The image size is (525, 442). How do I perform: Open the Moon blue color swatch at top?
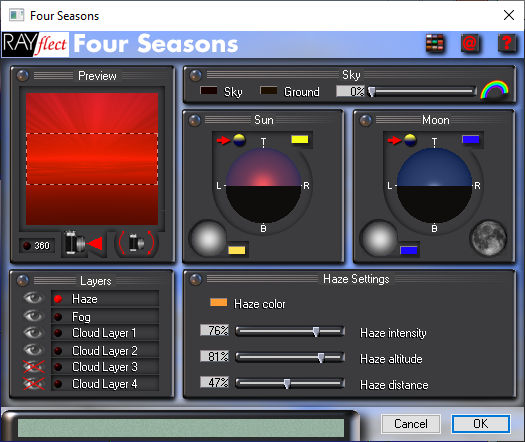471,139
